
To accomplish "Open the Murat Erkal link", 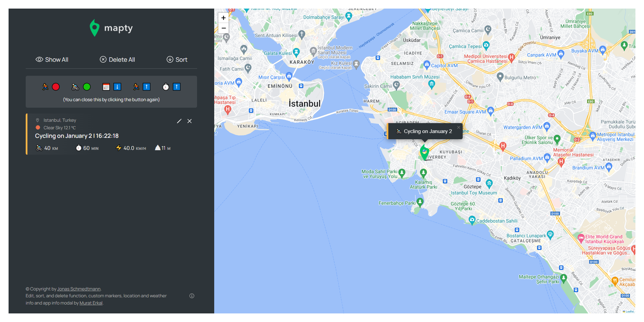I will coord(91,303).
